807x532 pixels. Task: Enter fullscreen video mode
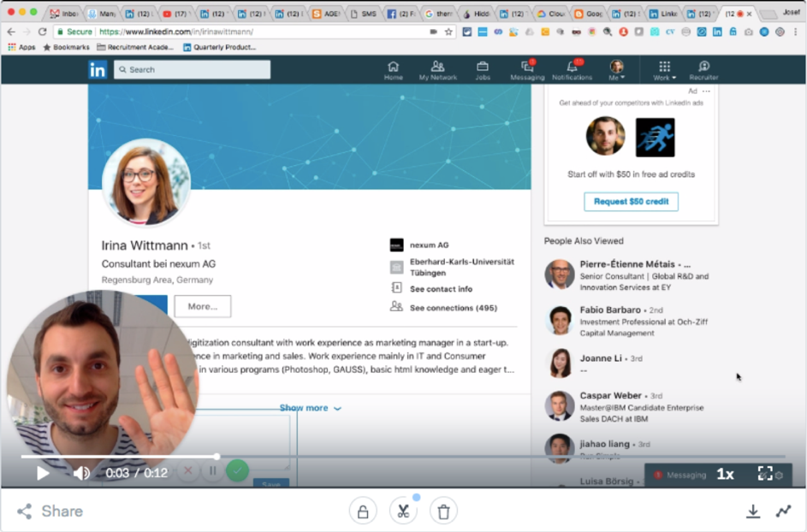coord(765,474)
